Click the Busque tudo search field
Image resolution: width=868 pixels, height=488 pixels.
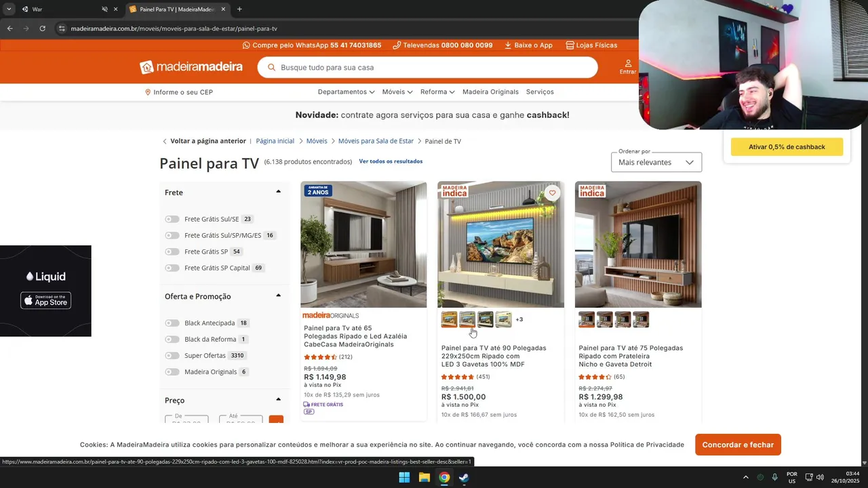[427, 68]
